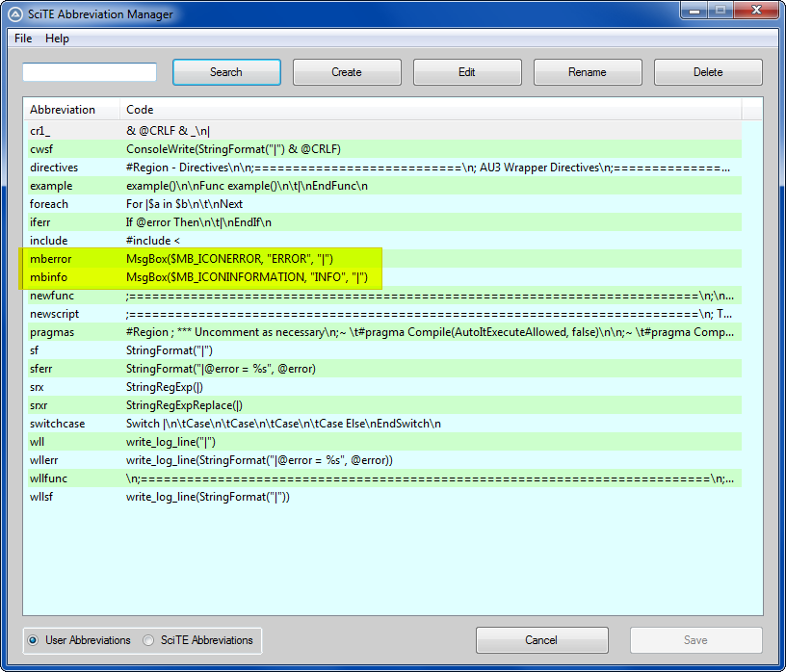The width and height of the screenshot is (786, 672).
Task: Select the wll abbreviation row
Action: pos(382,442)
